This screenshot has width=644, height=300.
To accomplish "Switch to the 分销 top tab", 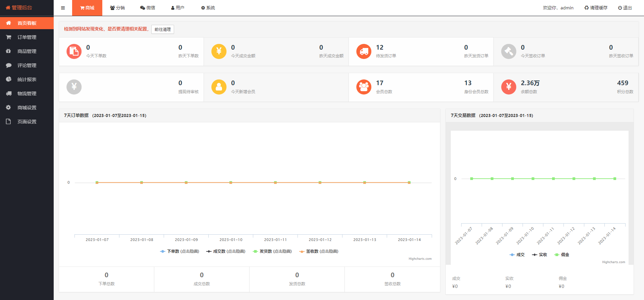I will (x=117, y=8).
